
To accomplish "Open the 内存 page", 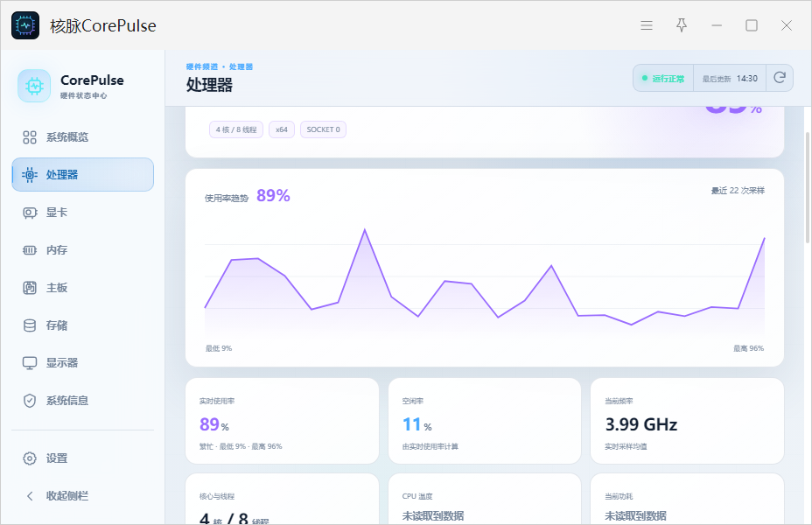I will 83,250.
